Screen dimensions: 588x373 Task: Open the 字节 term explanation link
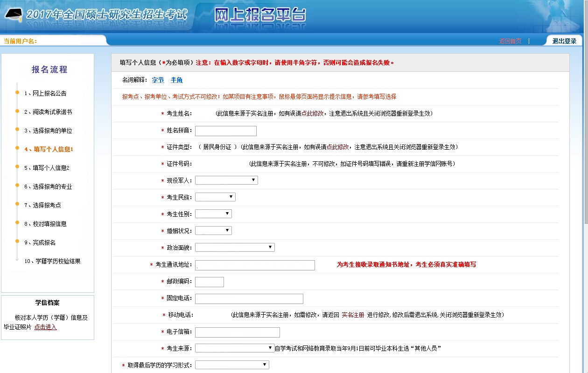click(158, 80)
